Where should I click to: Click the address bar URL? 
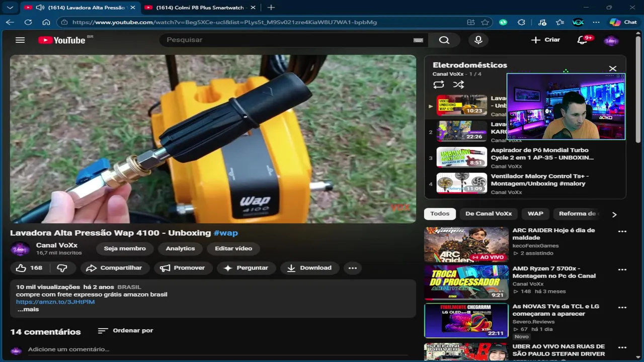tap(224, 22)
